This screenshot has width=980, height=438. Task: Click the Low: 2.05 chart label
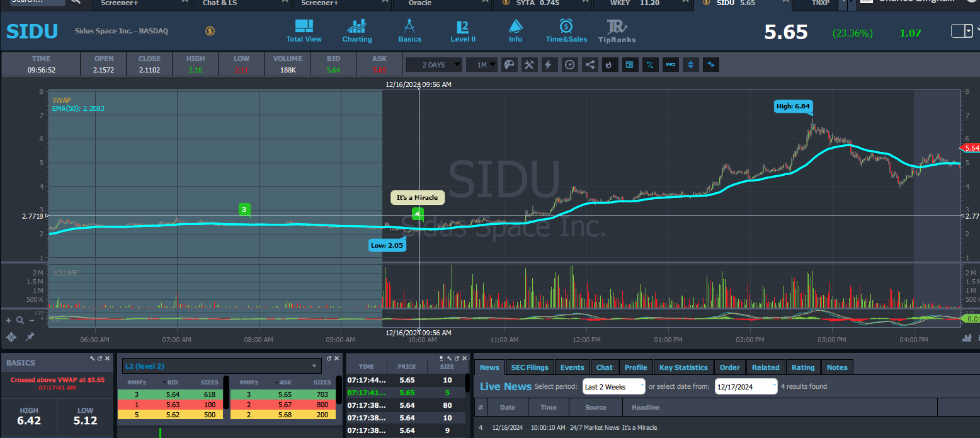point(387,245)
